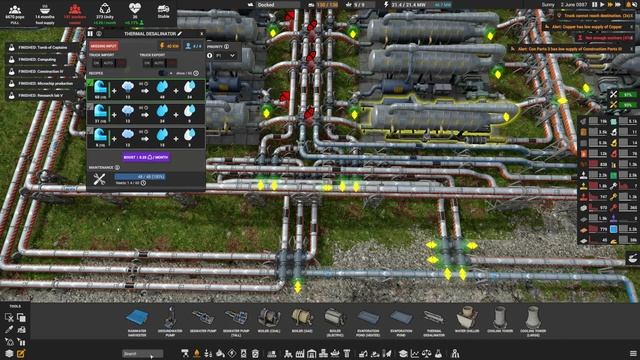Open notifications bell icon

629,4
